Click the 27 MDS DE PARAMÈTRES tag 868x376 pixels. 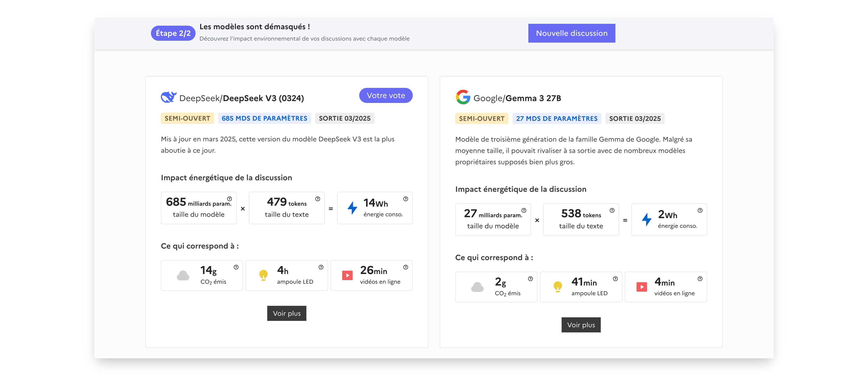pyautogui.click(x=557, y=119)
